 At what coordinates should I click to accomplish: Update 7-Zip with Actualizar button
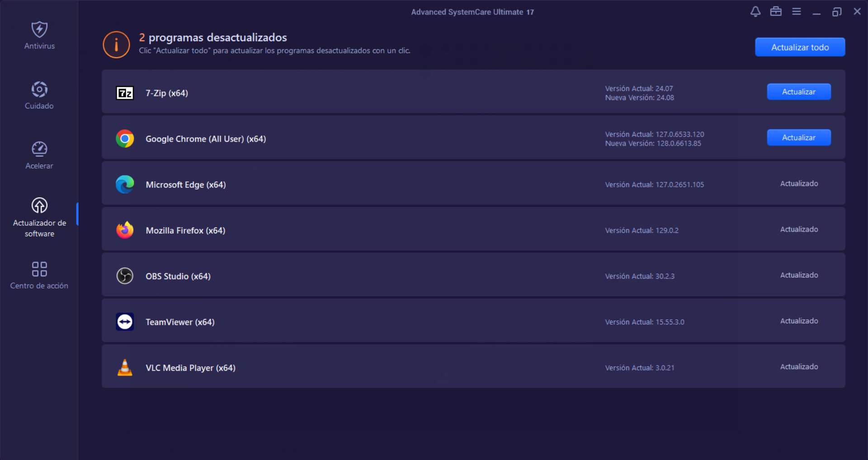799,92
